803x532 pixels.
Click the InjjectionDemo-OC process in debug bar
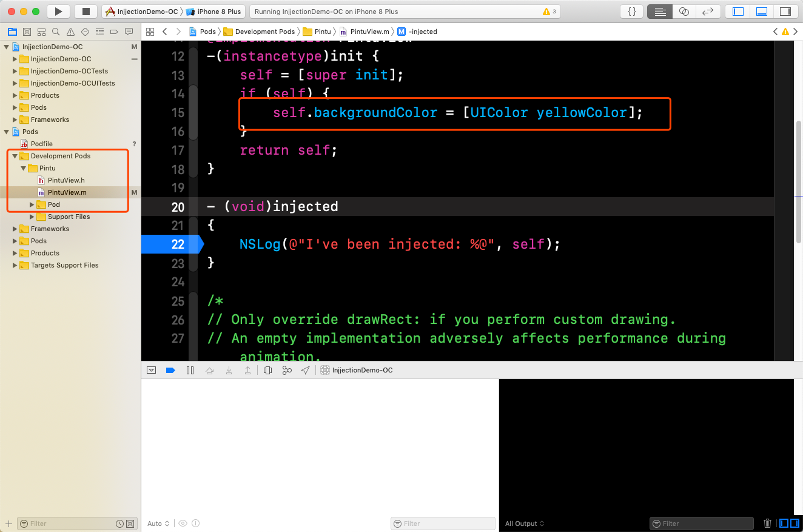(357, 370)
